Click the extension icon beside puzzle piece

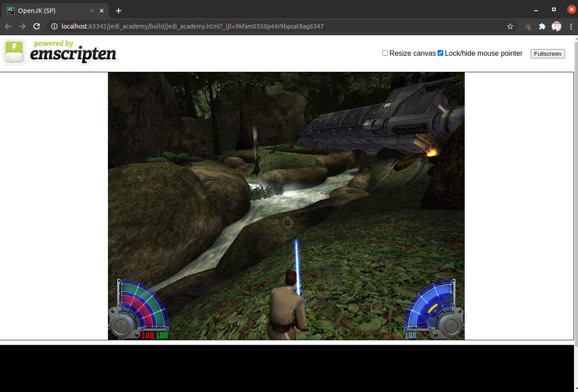tap(528, 26)
